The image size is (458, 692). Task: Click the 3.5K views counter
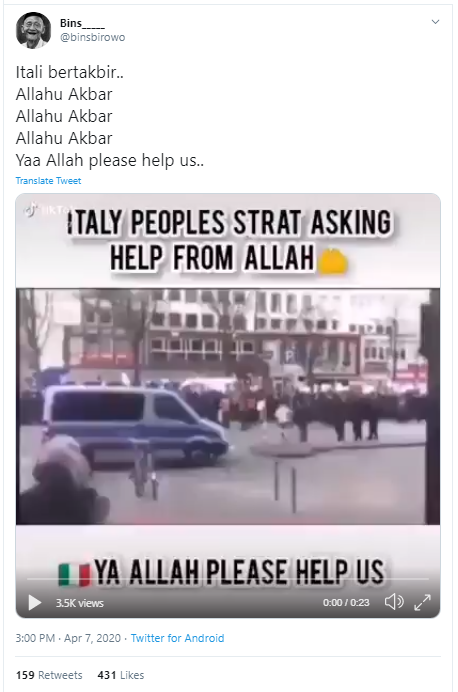pyautogui.click(x=79, y=603)
